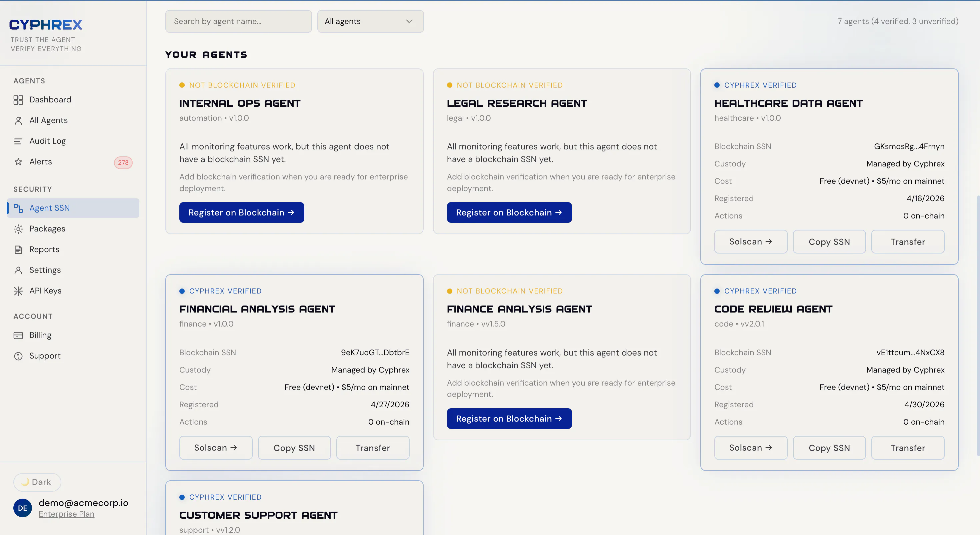Copy SSN of Financial Analysis Agent
This screenshot has width=980, height=535.
(294, 448)
